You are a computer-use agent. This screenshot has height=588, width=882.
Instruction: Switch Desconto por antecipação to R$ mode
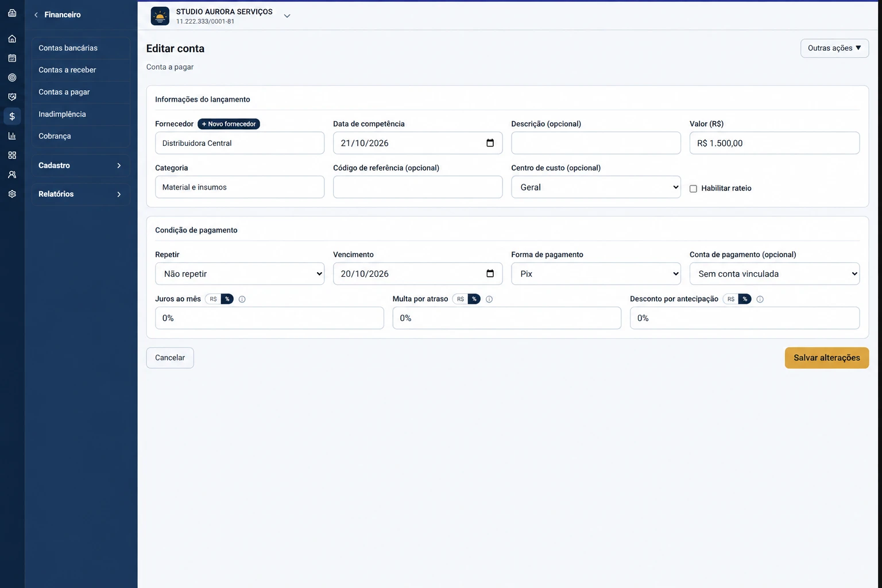pos(730,299)
